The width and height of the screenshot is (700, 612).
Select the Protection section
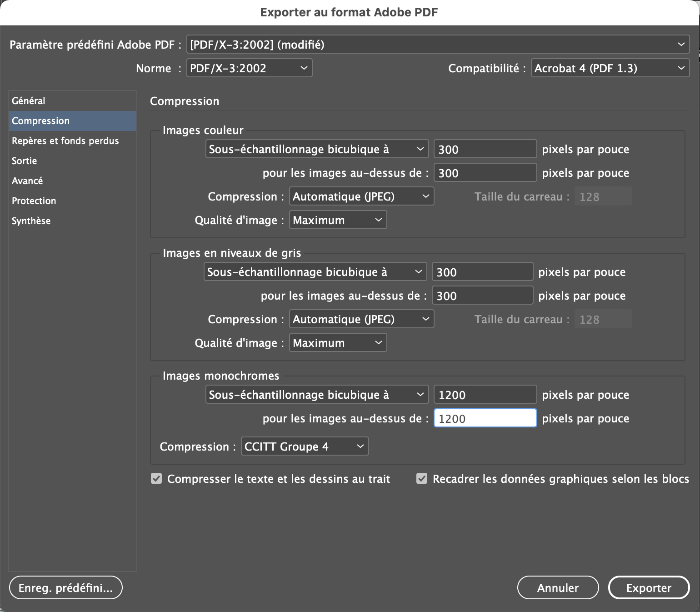click(x=34, y=201)
